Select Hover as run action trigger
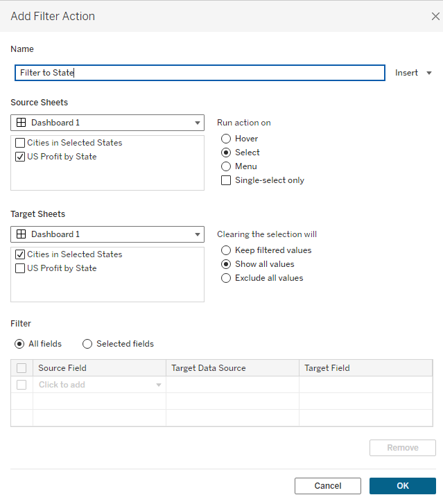The height and width of the screenshot is (504, 443). coord(226,139)
